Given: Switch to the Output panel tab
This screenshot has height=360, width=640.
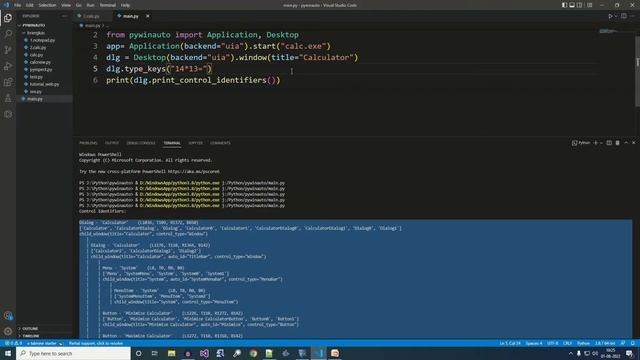Looking at the screenshot, I should click(x=111, y=143).
